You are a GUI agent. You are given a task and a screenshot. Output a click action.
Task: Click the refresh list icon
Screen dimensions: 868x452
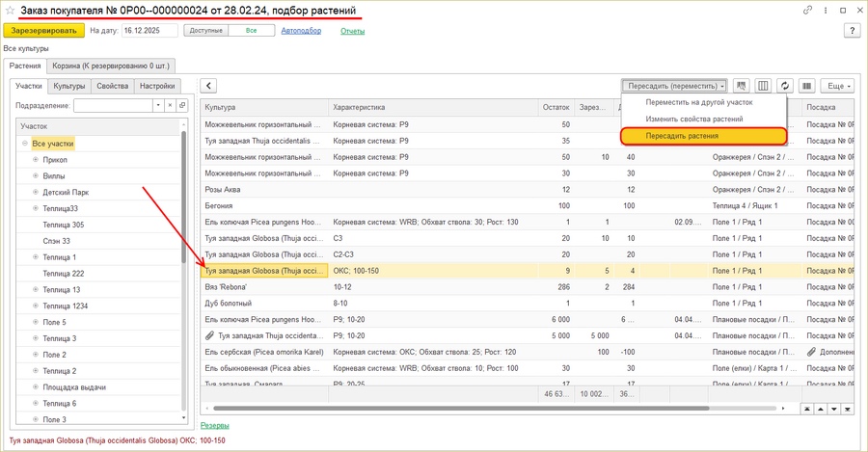[x=786, y=86]
